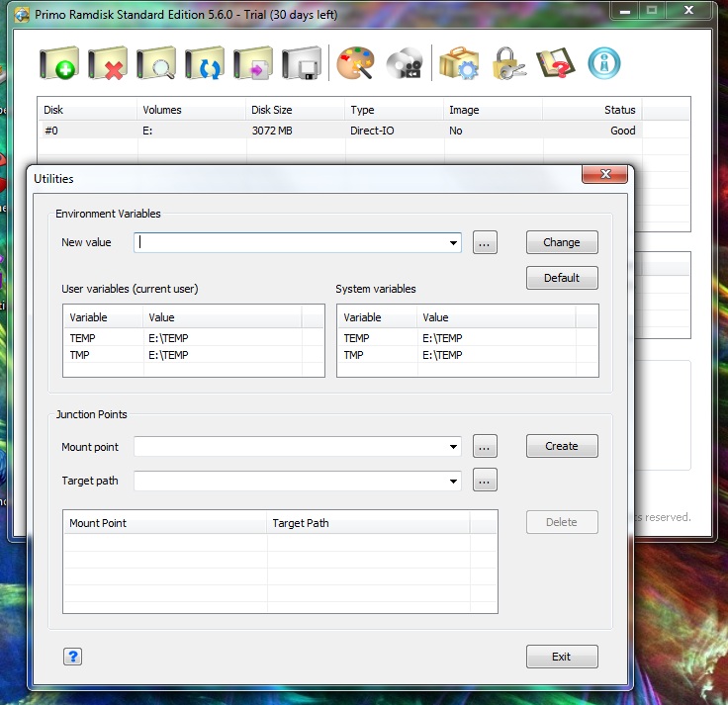Click the Create junction button
Screen dimensions: 728x705
[562, 446]
